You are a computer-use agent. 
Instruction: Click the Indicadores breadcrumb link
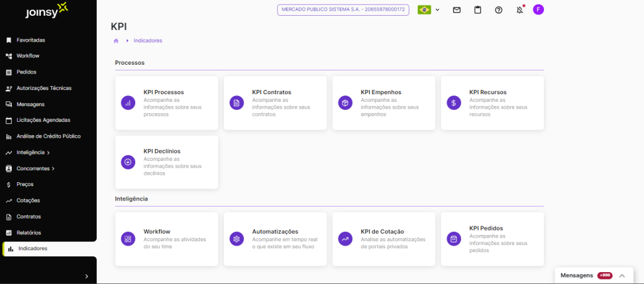tap(148, 41)
